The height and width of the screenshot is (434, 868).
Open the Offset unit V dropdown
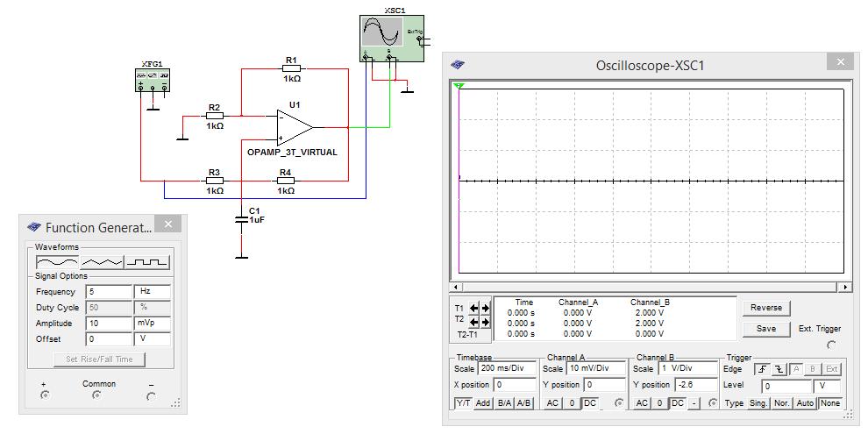click(152, 338)
